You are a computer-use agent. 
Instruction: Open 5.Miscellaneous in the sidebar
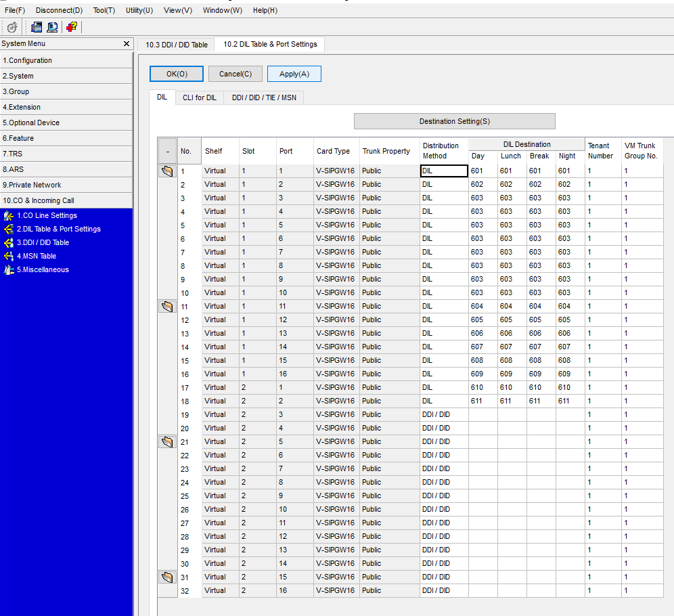coord(43,270)
